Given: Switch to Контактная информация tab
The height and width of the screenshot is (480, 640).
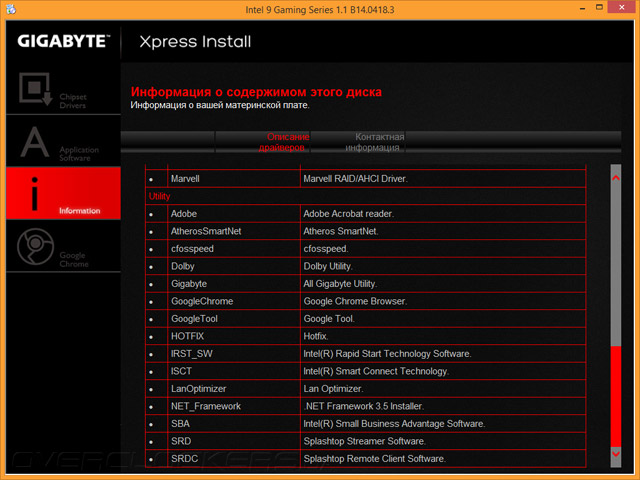Looking at the screenshot, I should click(358, 142).
